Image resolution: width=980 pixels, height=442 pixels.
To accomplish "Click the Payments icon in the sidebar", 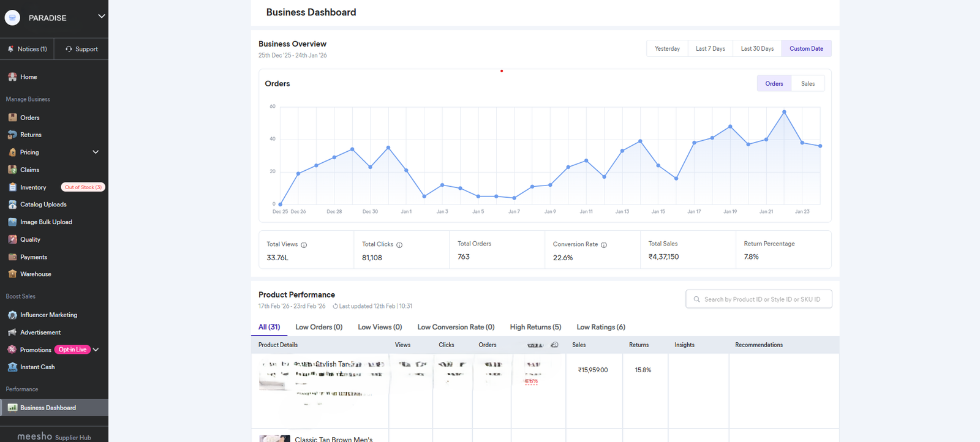I will [12, 257].
